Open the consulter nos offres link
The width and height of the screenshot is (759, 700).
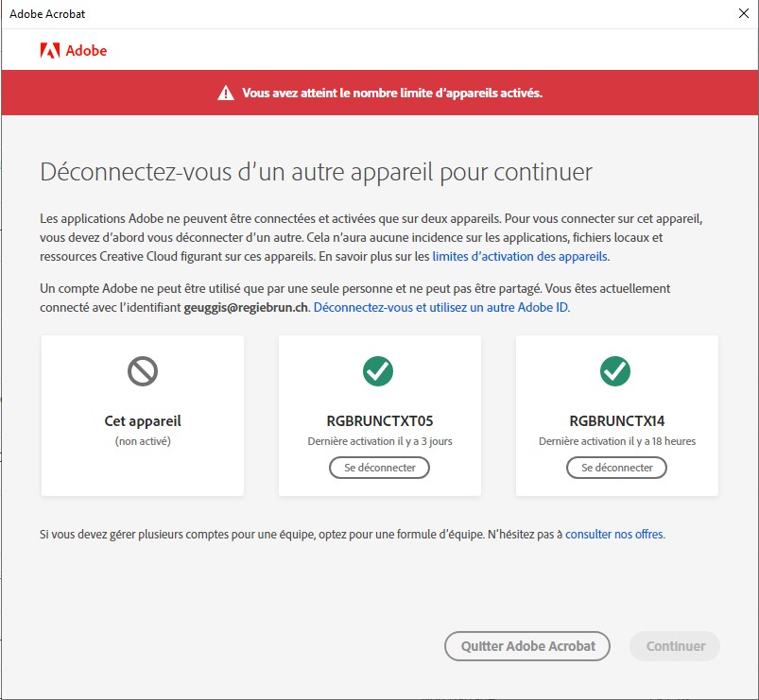pyautogui.click(x=614, y=534)
